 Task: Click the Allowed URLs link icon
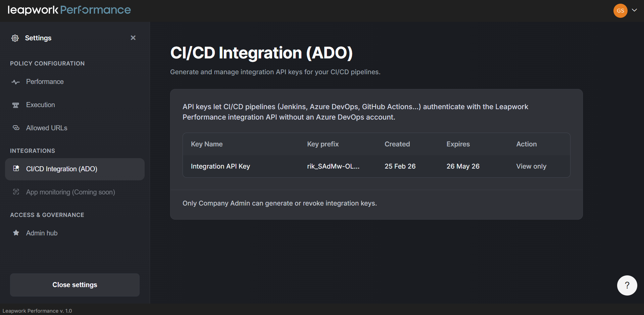coord(16,128)
